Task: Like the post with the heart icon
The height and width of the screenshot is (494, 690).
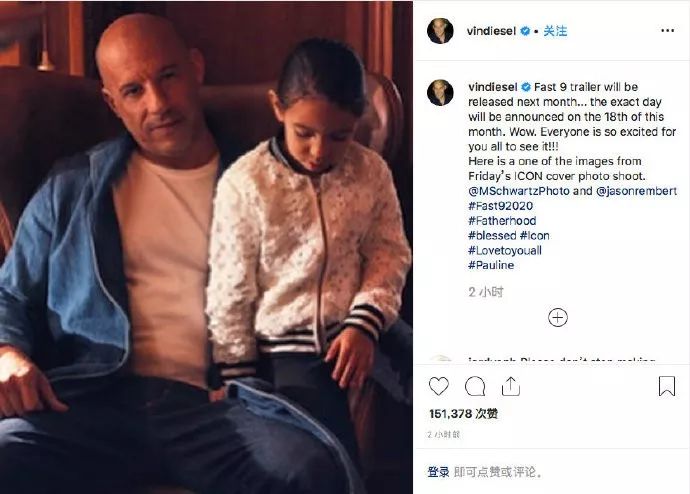Action: [x=439, y=386]
